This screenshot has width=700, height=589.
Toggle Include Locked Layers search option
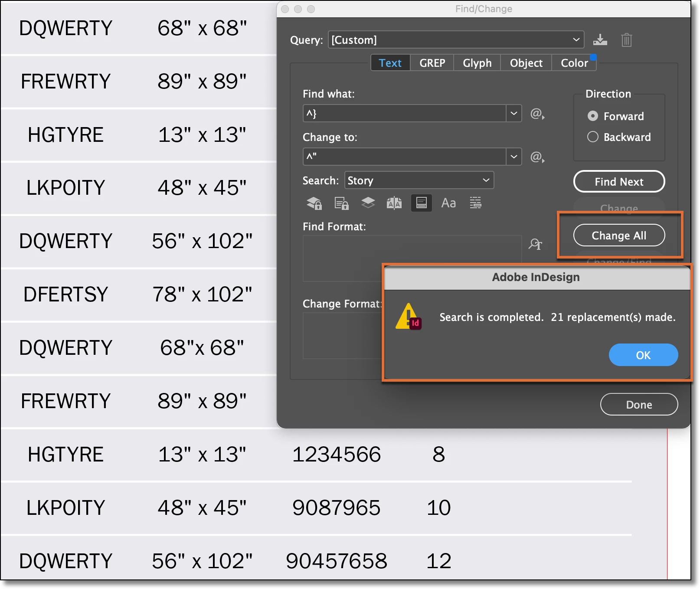tap(314, 203)
